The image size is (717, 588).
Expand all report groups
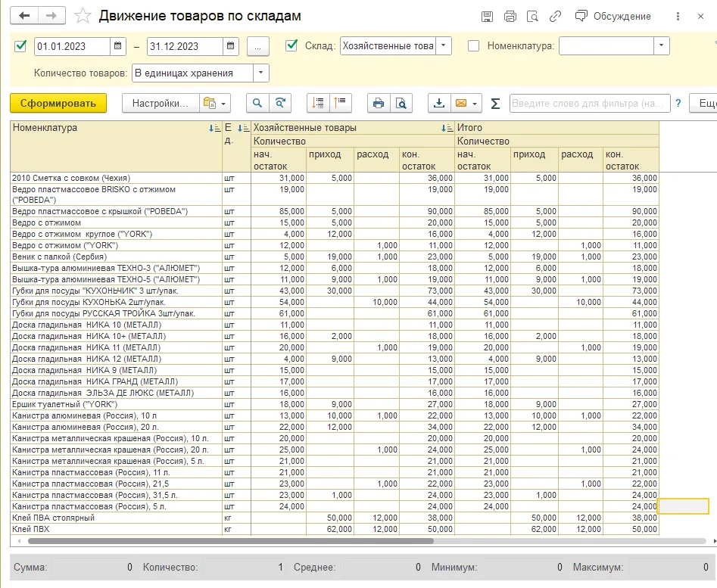point(318,103)
